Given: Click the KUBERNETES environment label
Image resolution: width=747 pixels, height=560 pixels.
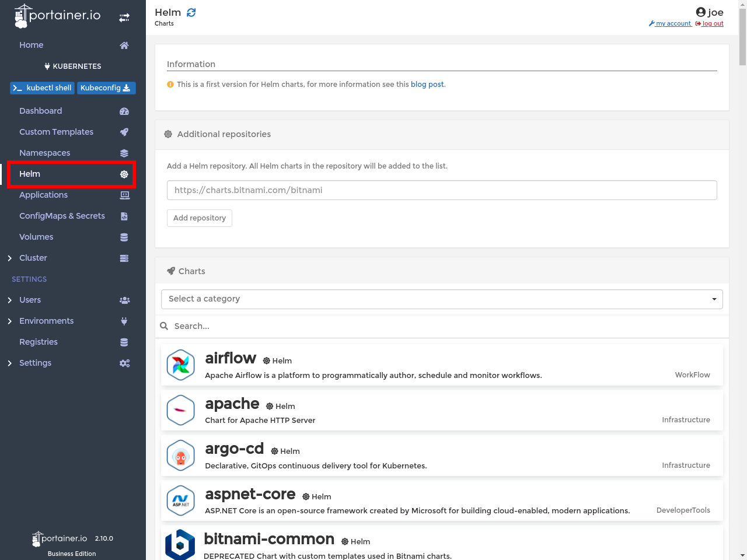Looking at the screenshot, I should [x=77, y=66].
